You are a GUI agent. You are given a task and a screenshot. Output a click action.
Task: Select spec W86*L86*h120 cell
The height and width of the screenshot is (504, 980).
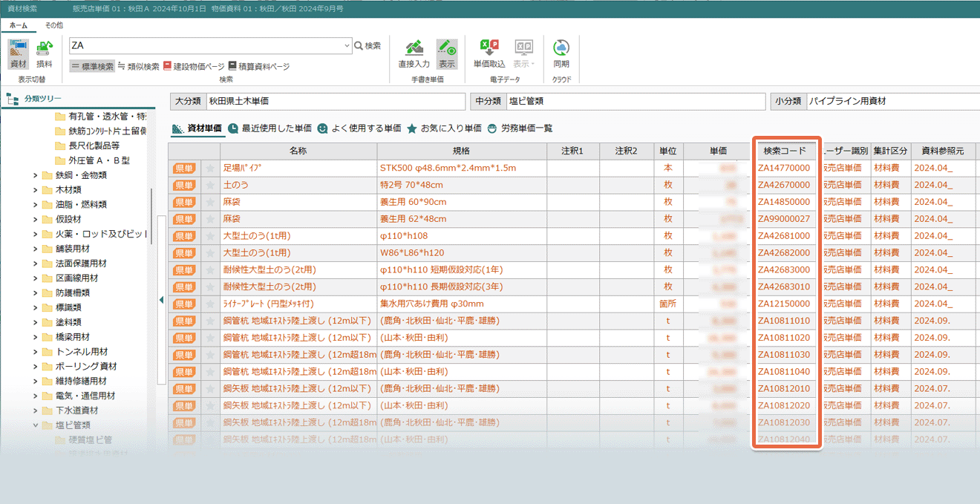click(462, 253)
